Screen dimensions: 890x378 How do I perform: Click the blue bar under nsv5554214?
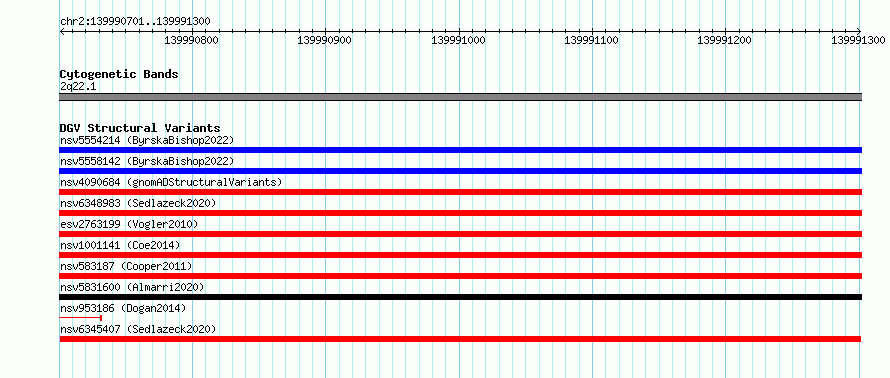point(460,150)
